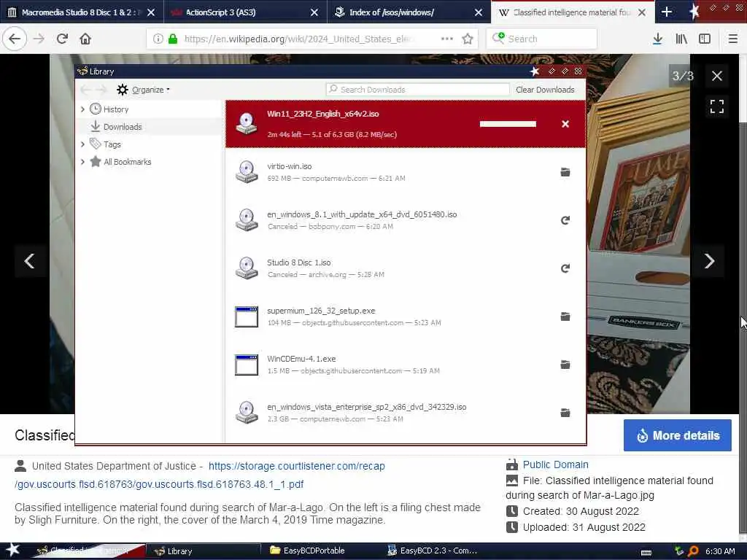The height and width of the screenshot is (560, 747).
Task: Open the Library bookshelf toolbar icon
Action: coord(681,39)
